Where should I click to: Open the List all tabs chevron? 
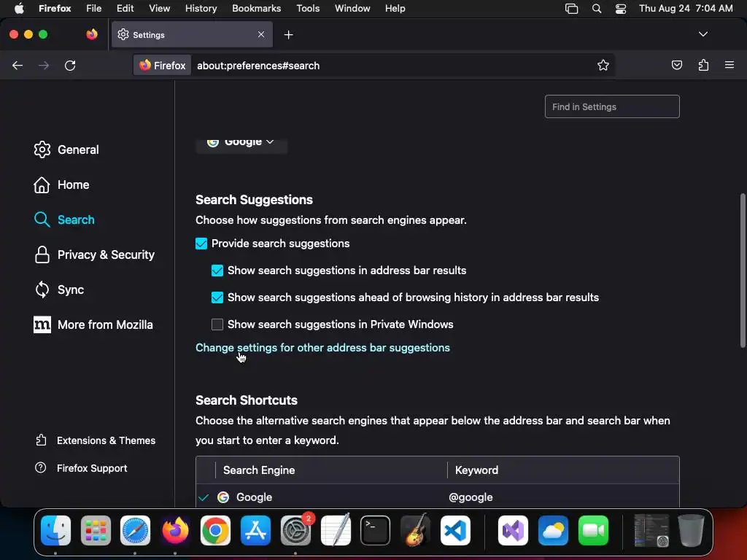tap(703, 34)
